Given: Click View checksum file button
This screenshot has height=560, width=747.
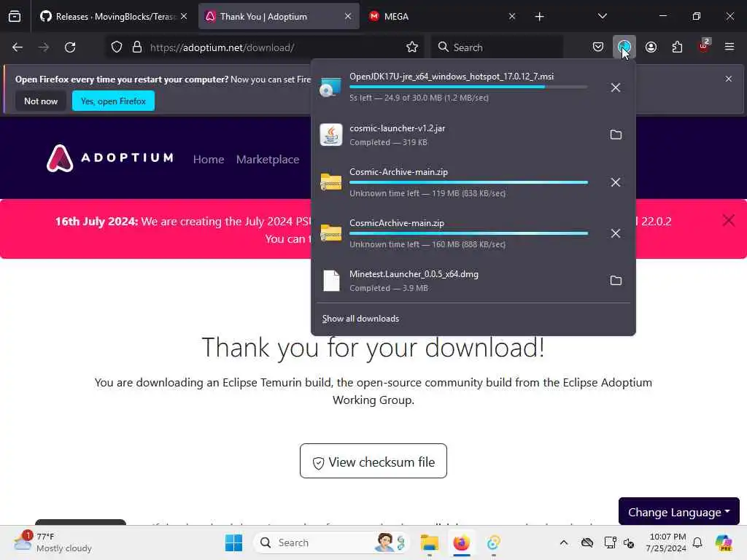Looking at the screenshot, I should tap(373, 461).
